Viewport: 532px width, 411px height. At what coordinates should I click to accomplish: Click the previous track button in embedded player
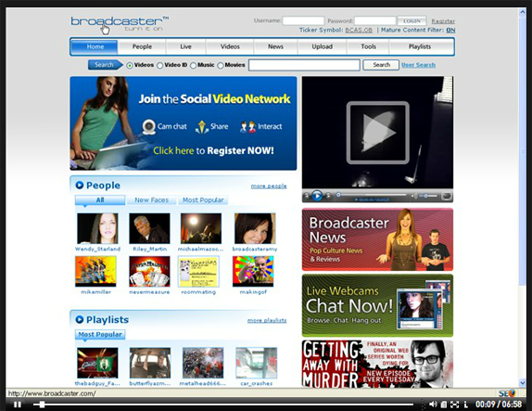pos(307,196)
